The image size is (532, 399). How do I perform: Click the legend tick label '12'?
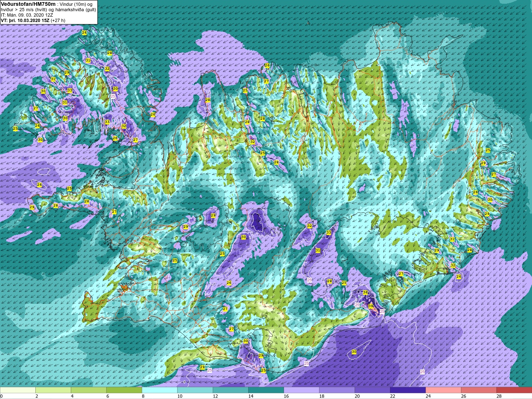click(x=215, y=396)
